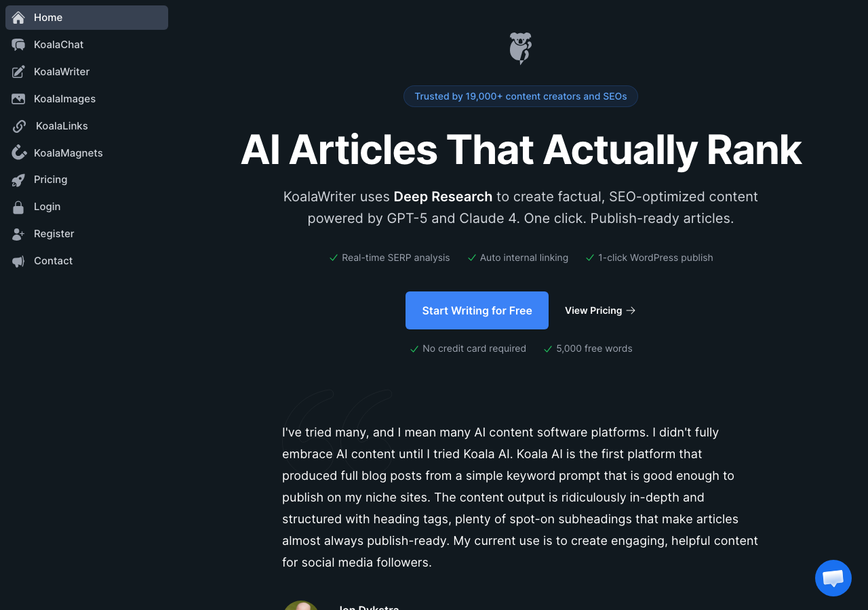Click the Login padlock icon
This screenshot has width=868, height=610.
click(18, 207)
